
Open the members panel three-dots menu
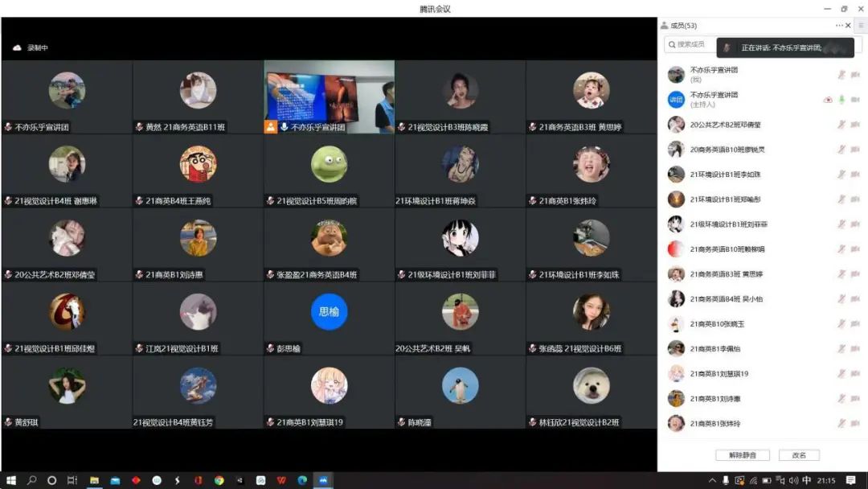pos(839,26)
